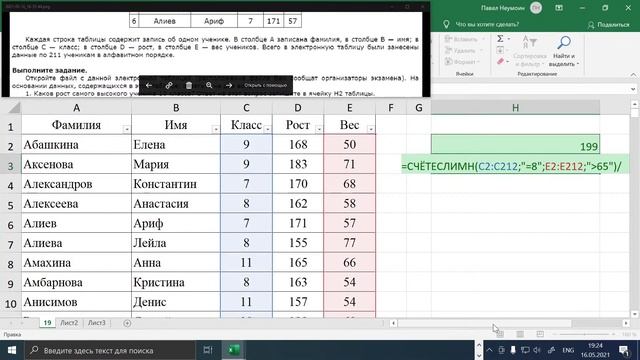Screen dimensions: 640x360
Task: Switch to Page Break Preview in status bar
Action: 540,334
